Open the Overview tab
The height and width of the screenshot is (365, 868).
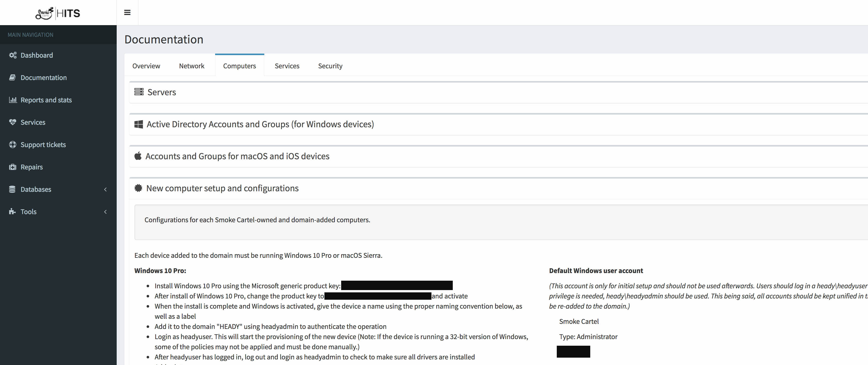pos(146,66)
